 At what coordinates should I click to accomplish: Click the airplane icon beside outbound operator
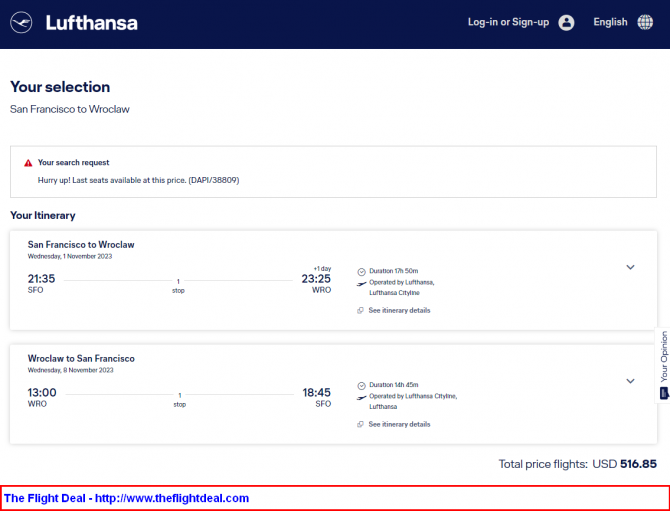(x=361, y=284)
